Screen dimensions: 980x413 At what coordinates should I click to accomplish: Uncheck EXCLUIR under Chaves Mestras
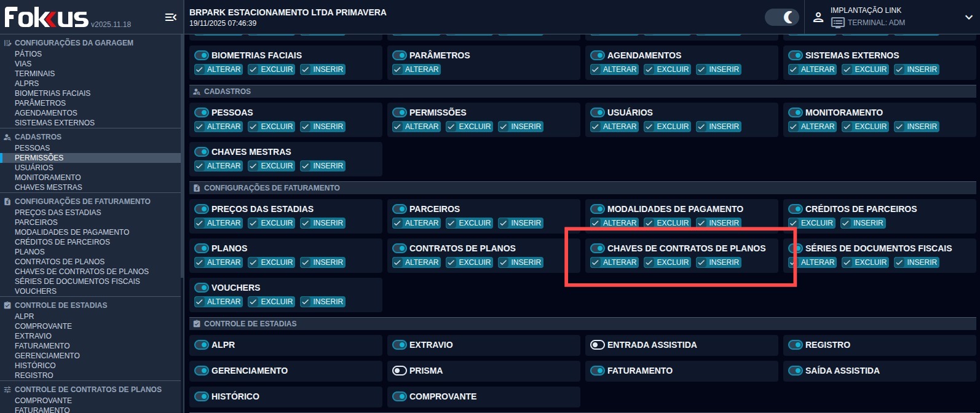(253, 166)
